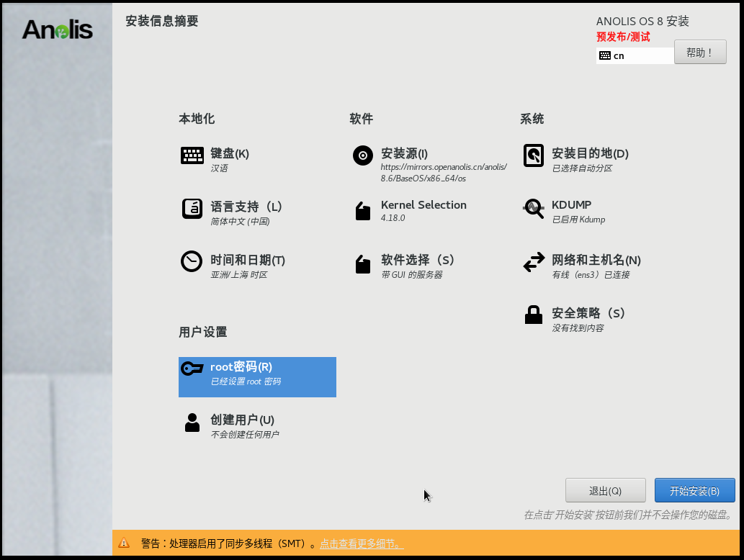
Task: Click the arrows icon for 网络和主机名
Action: tap(534, 262)
